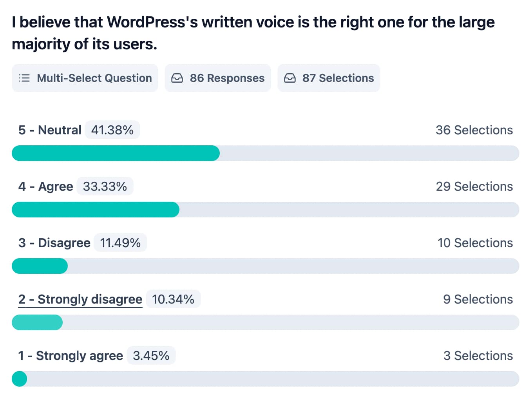Open the underlined '2 - Strongly disagree' link
Image resolution: width=532 pixels, height=398 pixels.
tap(80, 299)
